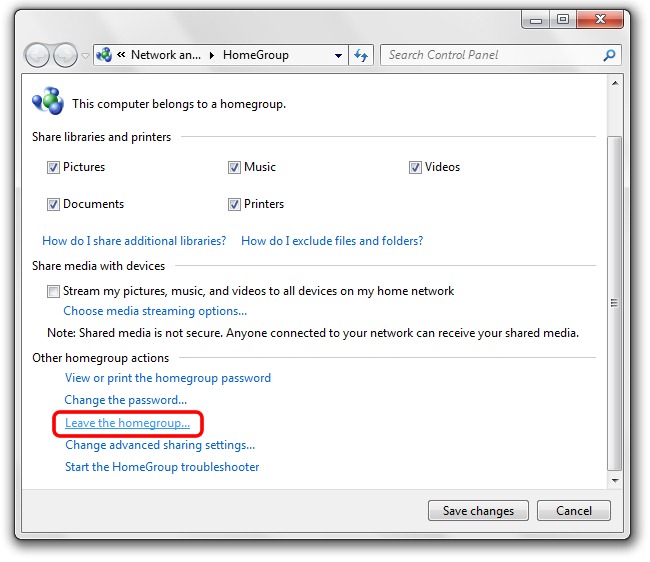Uncheck the Videos checkbox
The height and width of the screenshot is (562, 650).
coord(415,167)
